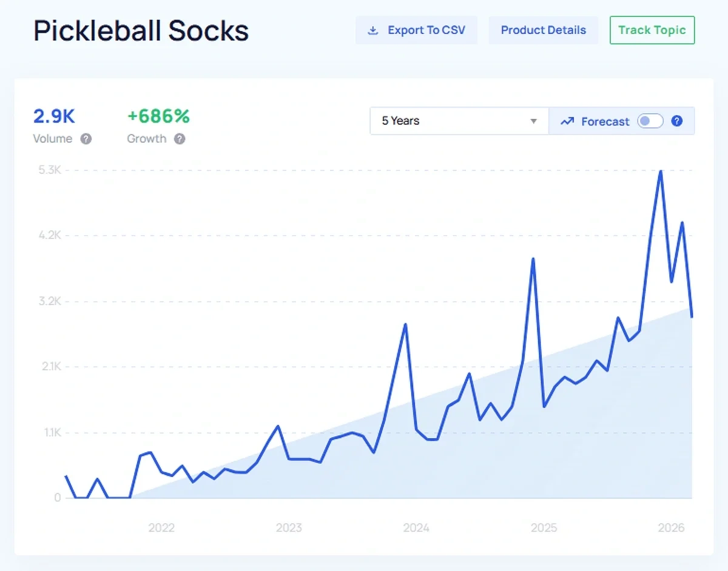The height and width of the screenshot is (571, 728).
Task: Click the green Track Topic button
Action: [652, 30]
